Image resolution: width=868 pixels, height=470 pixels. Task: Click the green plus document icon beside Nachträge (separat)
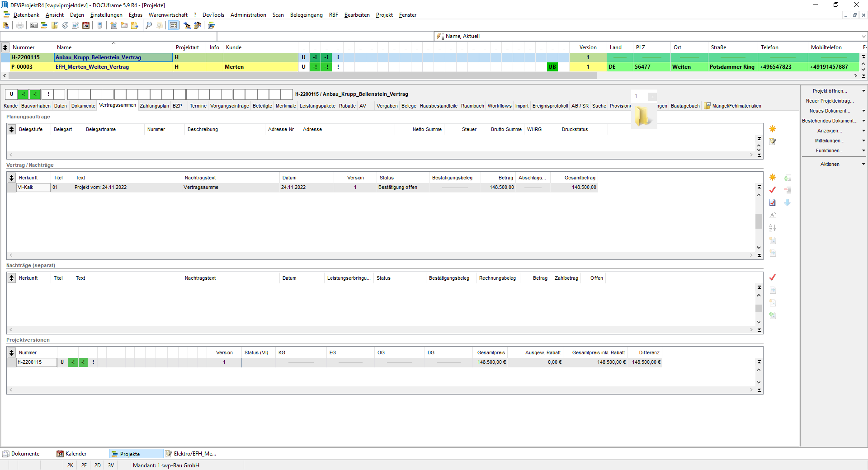click(773, 315)
